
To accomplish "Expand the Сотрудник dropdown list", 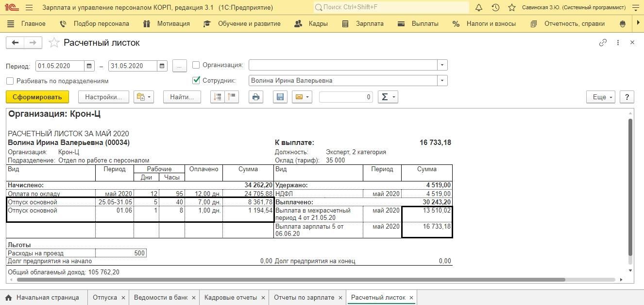I will (442, 80).
